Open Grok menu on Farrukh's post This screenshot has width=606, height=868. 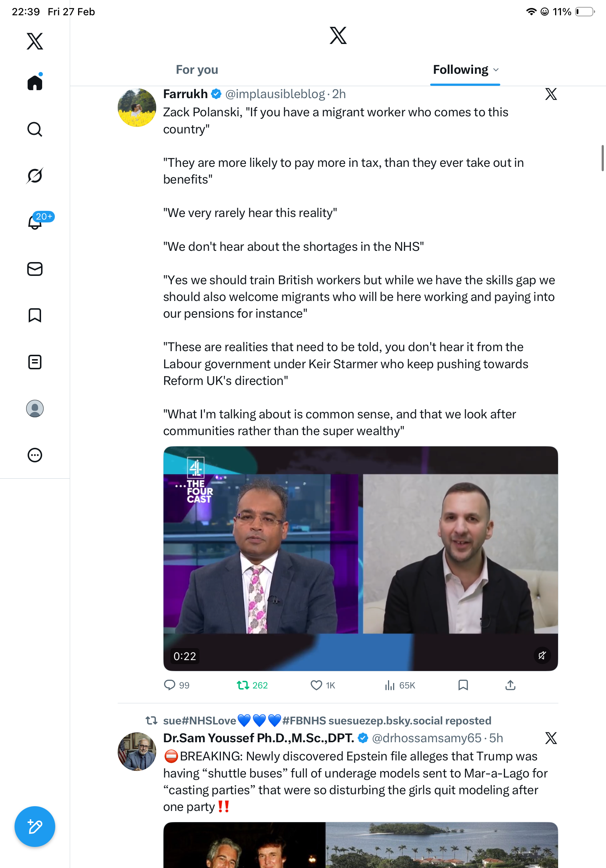coord(551,94)
